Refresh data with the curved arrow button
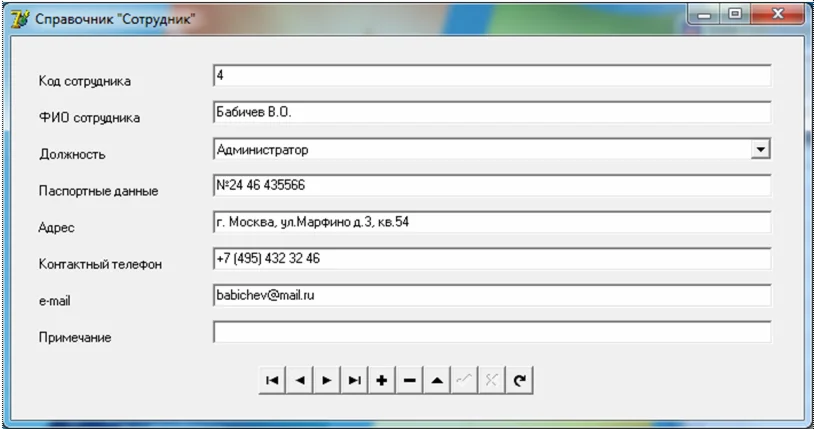This screenshot has height=429, width=814. (520, 380)
